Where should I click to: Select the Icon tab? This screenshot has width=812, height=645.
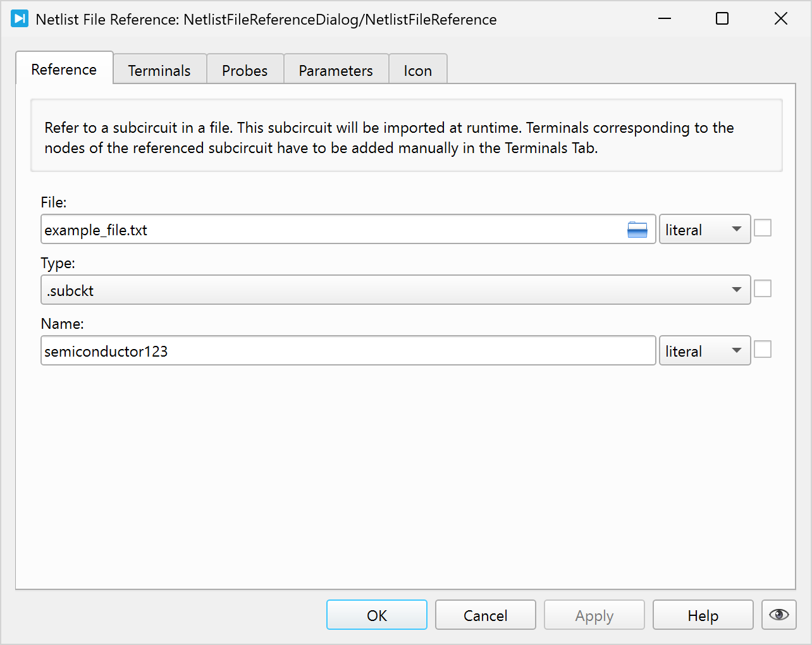tap(417, 70)
